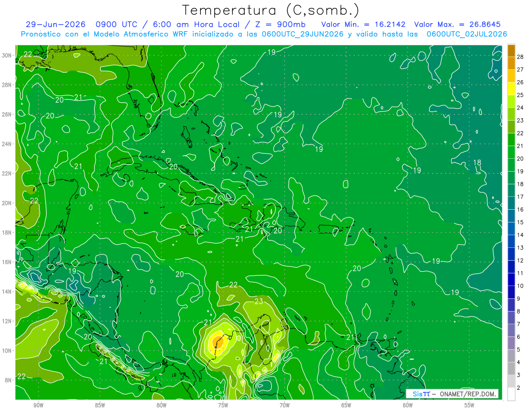Click the legend value "13"

[x=520, y=247]
